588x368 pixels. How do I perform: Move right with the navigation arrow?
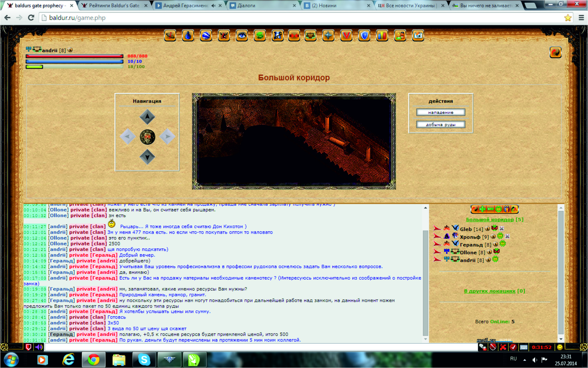pos(167,137)
